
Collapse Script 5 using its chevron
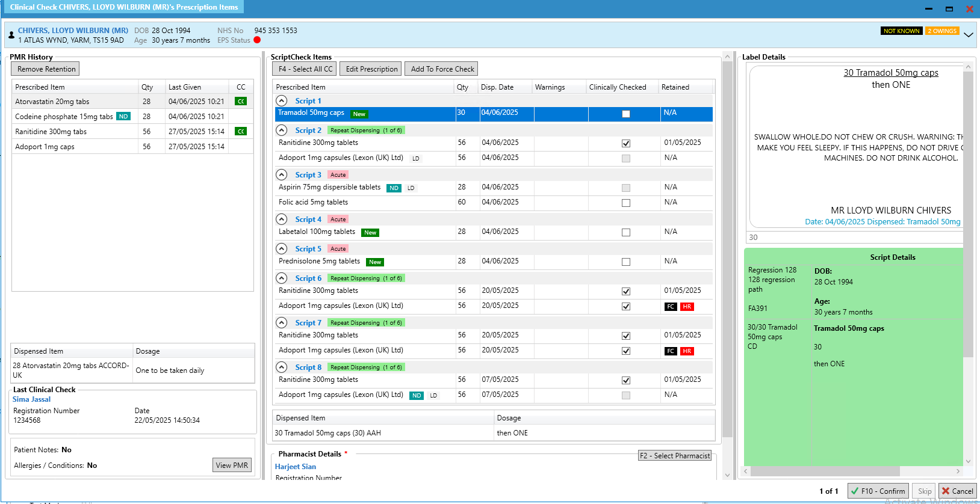(282, 248)
